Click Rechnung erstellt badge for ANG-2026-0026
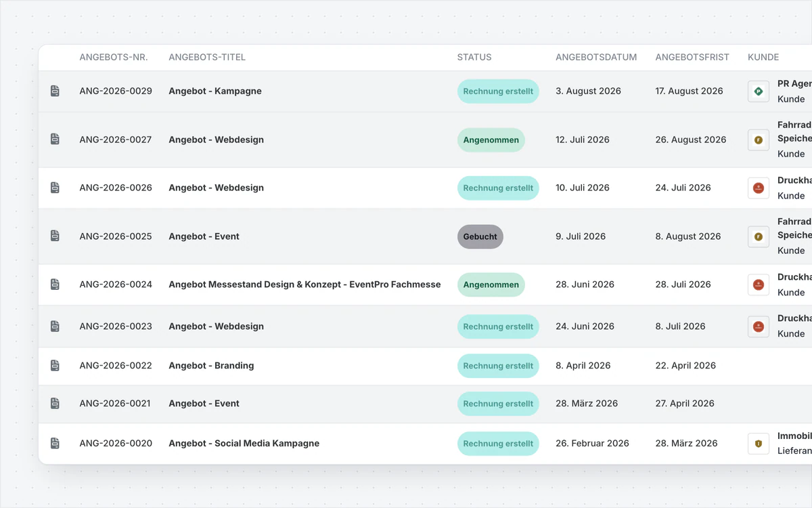Viewport: 812px width, 508px height. (x=498, y=188)
